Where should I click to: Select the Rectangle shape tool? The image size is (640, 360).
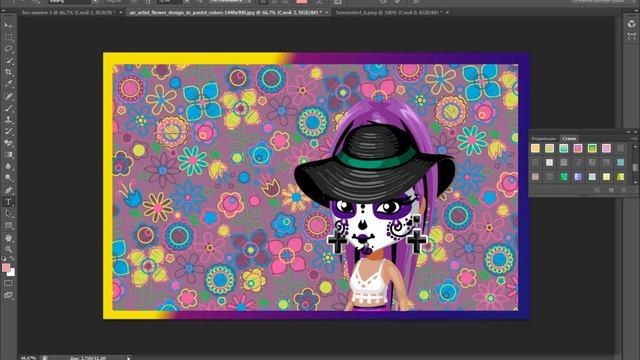(x=8, y=225)
